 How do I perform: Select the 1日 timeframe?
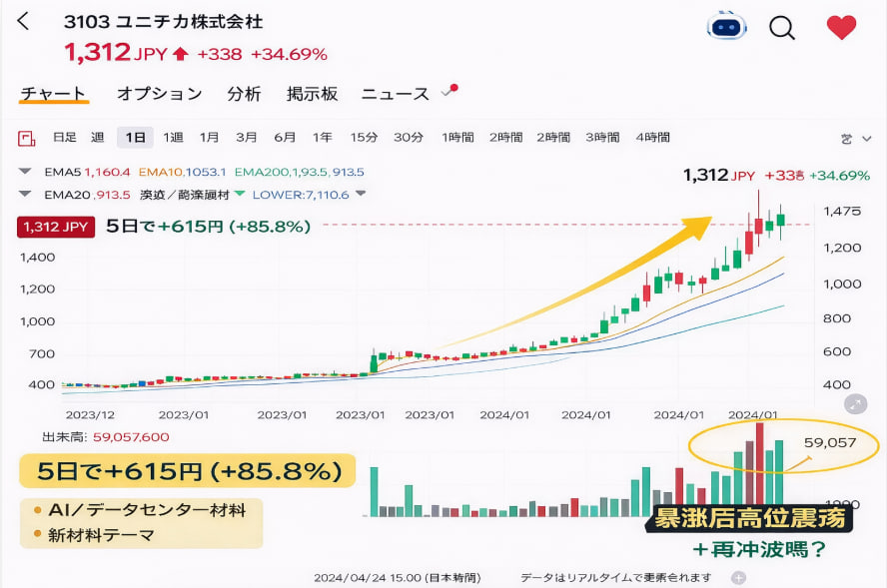[x=135, y=140]
